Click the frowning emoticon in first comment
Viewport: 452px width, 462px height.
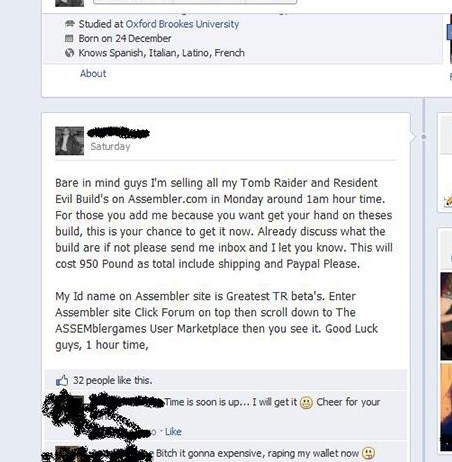coord(306,403)
